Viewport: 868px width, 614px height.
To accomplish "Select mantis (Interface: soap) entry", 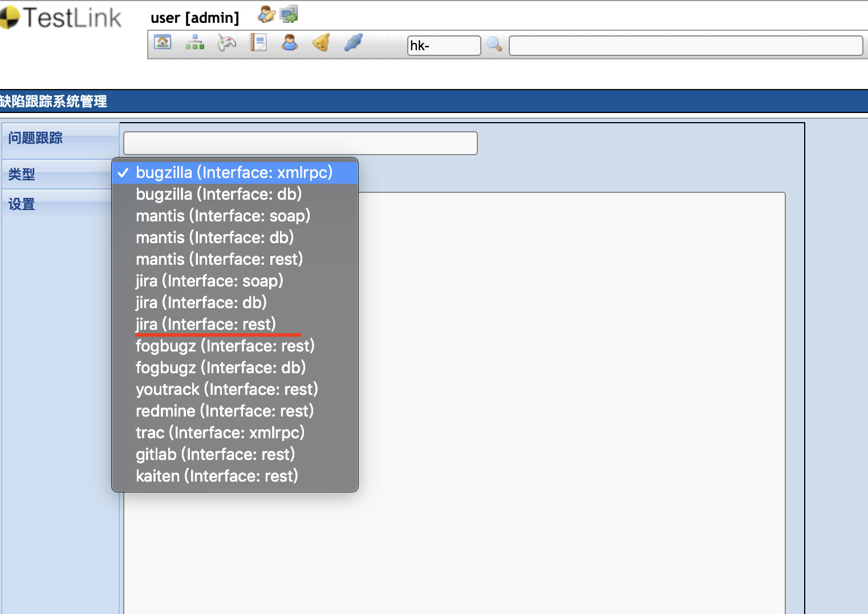I will coord(222,216).
